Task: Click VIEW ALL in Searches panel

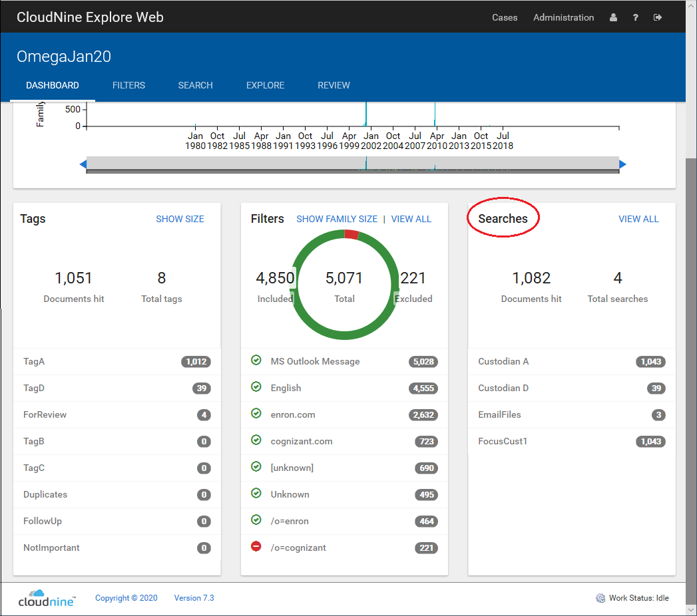Action: coord(639,219)
